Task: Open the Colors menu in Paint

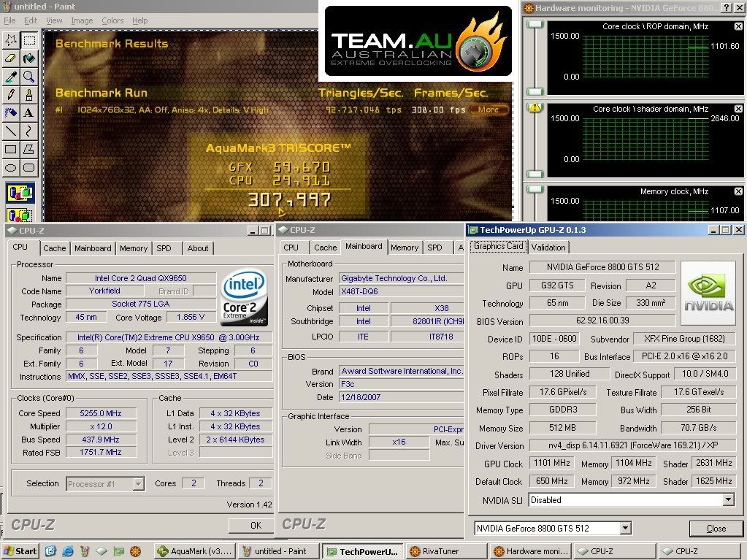Action: (112, 20)
